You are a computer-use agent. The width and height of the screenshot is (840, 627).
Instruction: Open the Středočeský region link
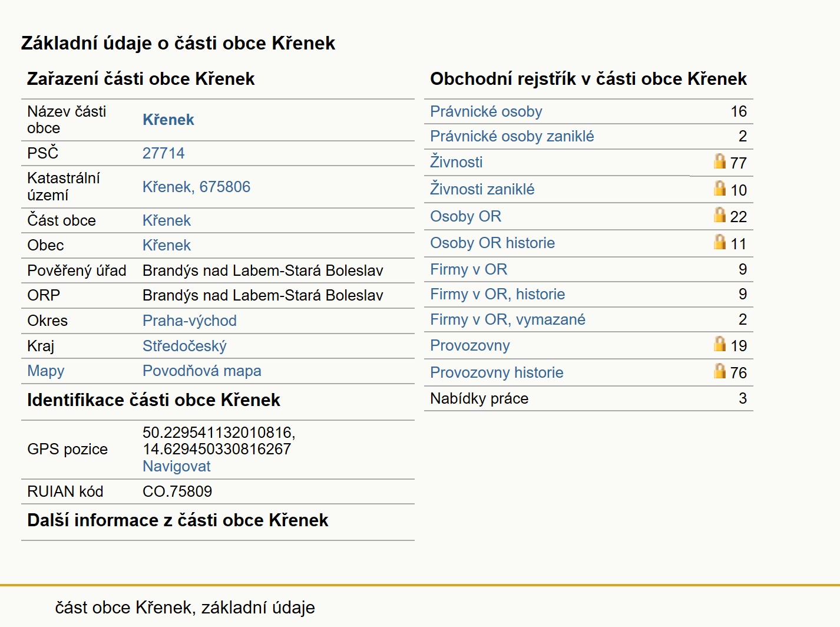coord(184,346)
